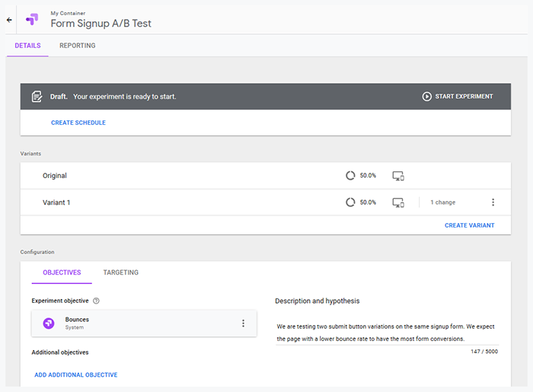Select the Details tab
This screenshot has height=392, width=533.
[27, 46]
